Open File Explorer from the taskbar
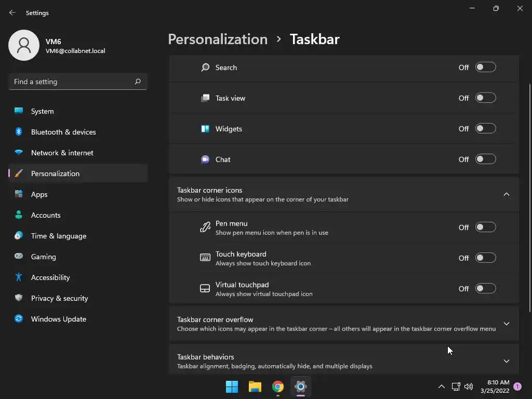 coord(255,387)
